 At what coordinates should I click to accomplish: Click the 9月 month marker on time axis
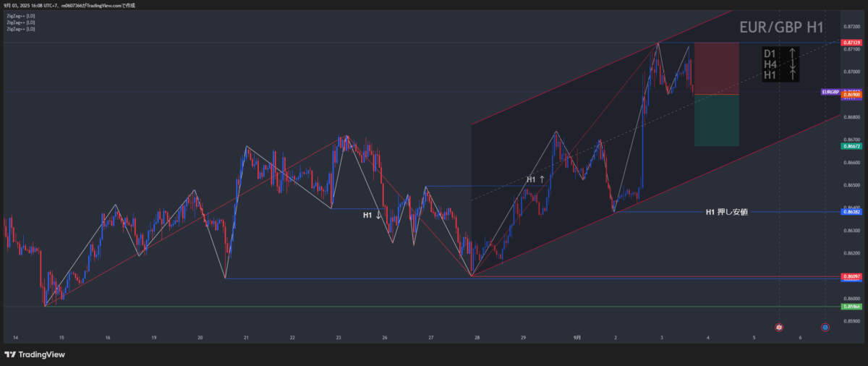click(x=576, y=337)
